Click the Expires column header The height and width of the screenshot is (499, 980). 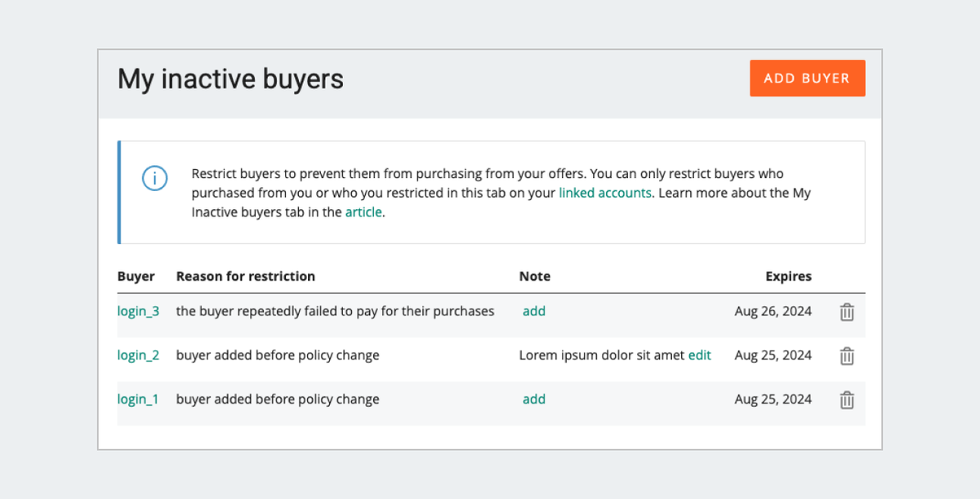coord(788,276)
